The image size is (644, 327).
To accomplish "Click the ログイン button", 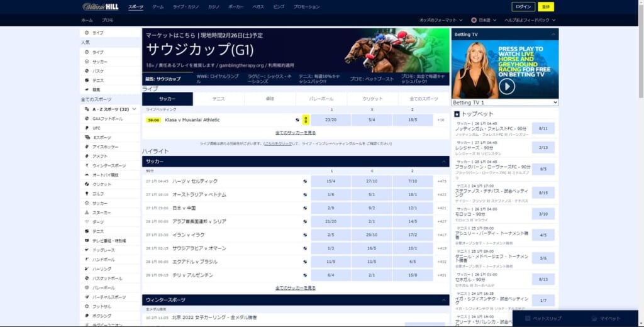I will pyautogui.click(x=523, y=6).
